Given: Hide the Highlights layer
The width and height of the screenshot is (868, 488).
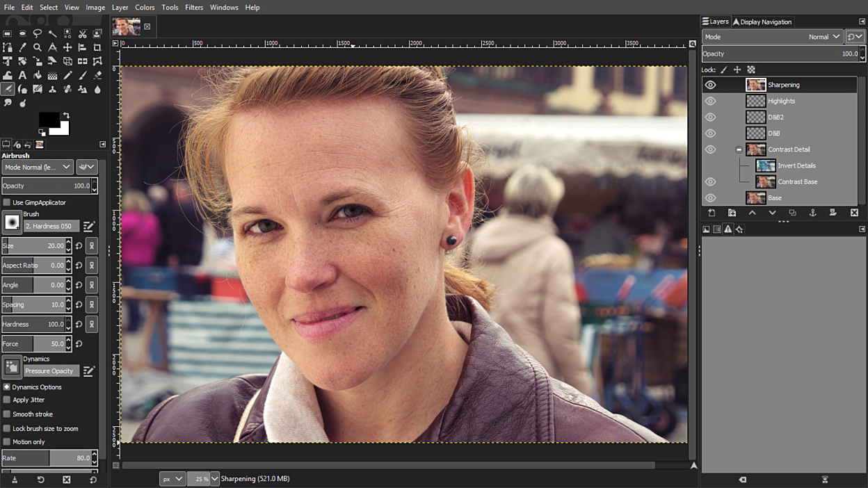Looking at the screenshot, I should (x=710, y=101).
